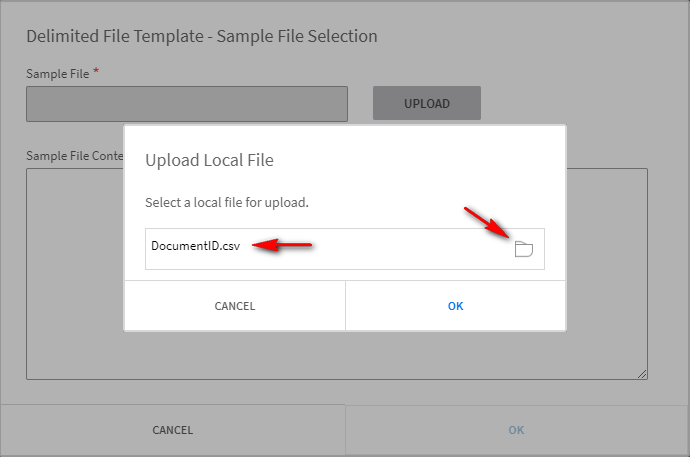
Task: Click the Sample File field label
Action: (57, 73)
